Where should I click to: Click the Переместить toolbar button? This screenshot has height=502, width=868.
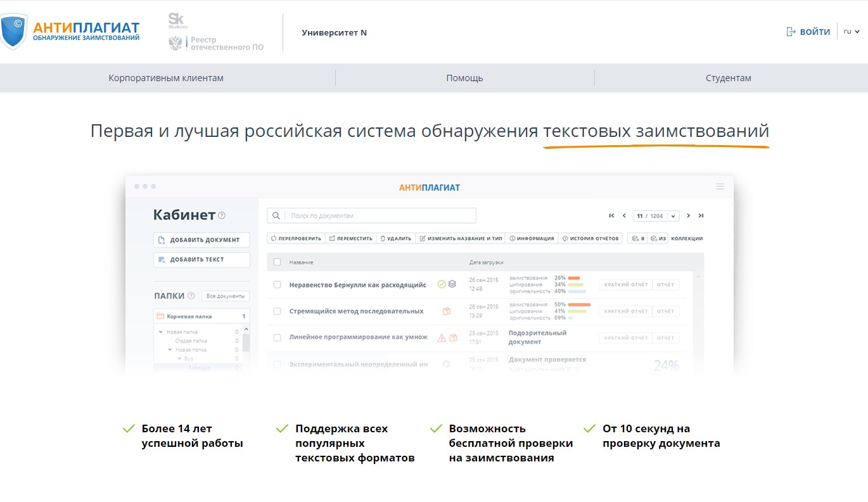351,238
